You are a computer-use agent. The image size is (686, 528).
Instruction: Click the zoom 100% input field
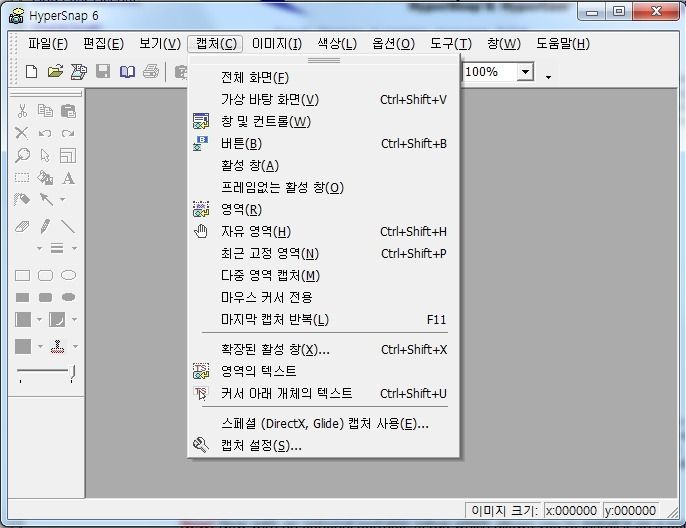[490, 72]
